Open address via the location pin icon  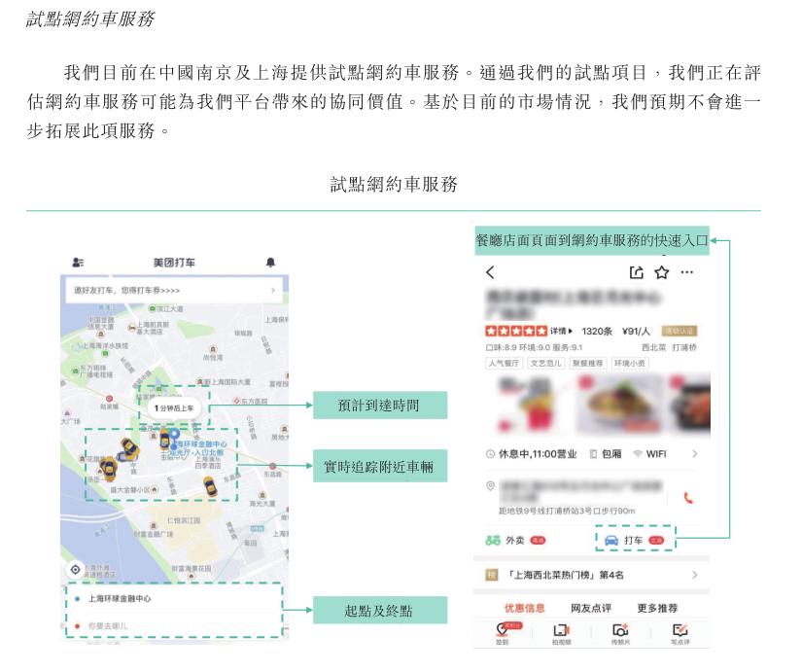click(x=490, y=485)
